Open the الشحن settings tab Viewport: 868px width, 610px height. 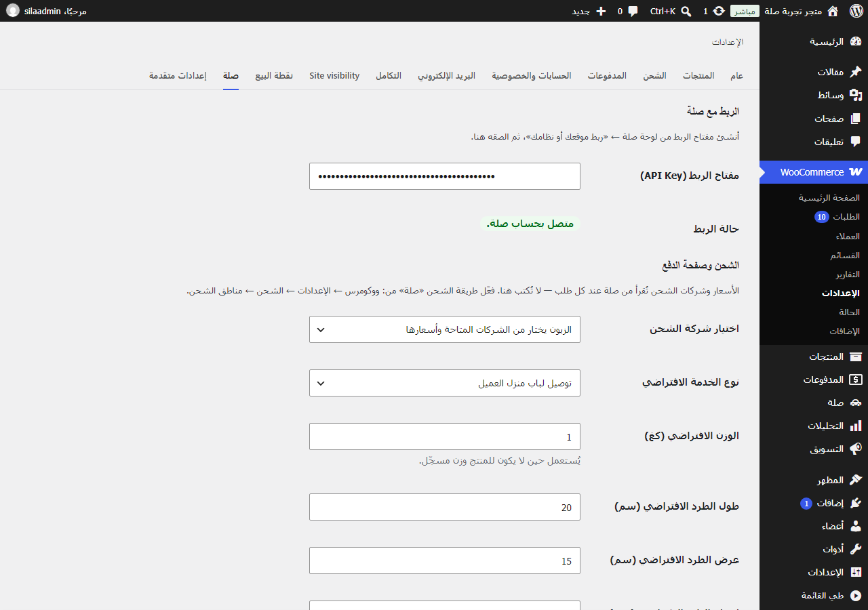(654, 76)
